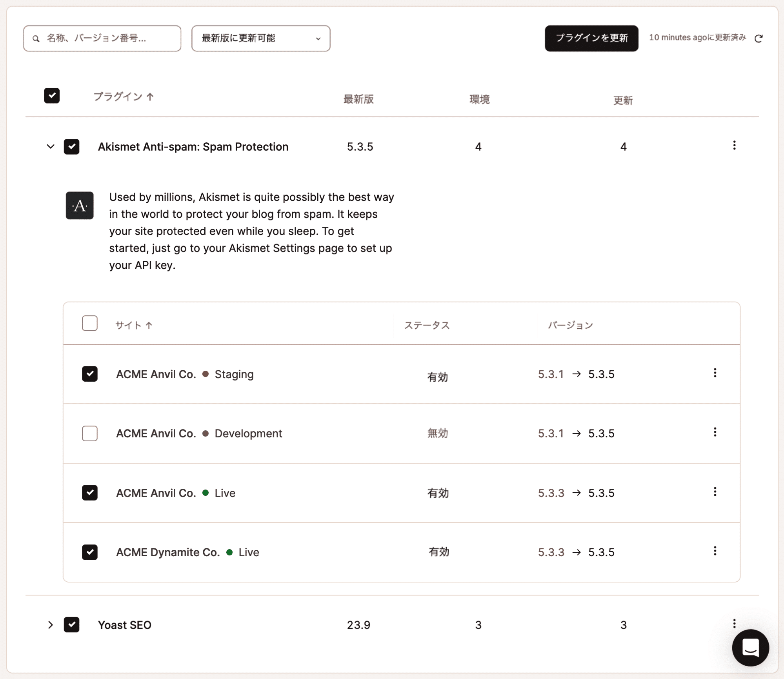
Task: Uncheck ACME Dynamite Co. Live checkbox
Action: point(90,552)
